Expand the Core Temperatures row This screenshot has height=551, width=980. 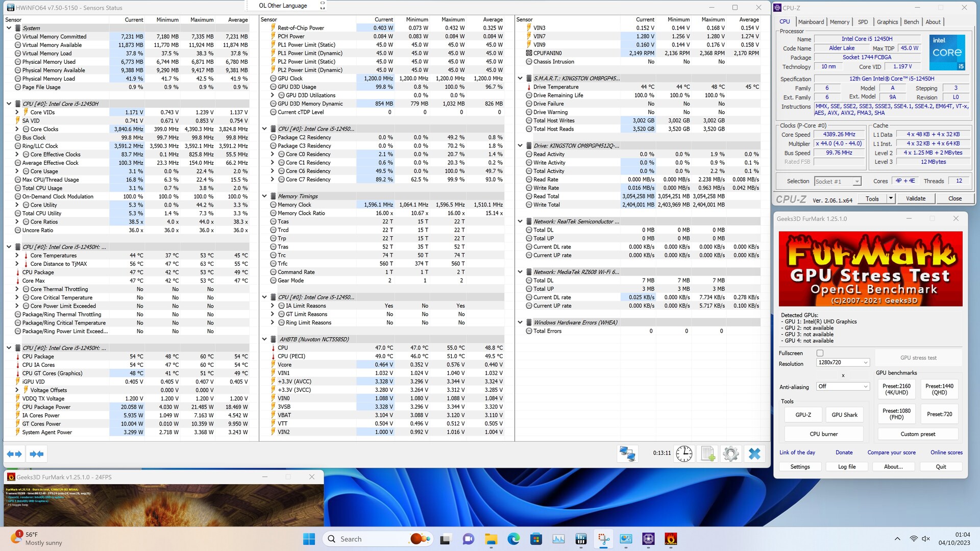pyautogui.click(x=17, y=256)
